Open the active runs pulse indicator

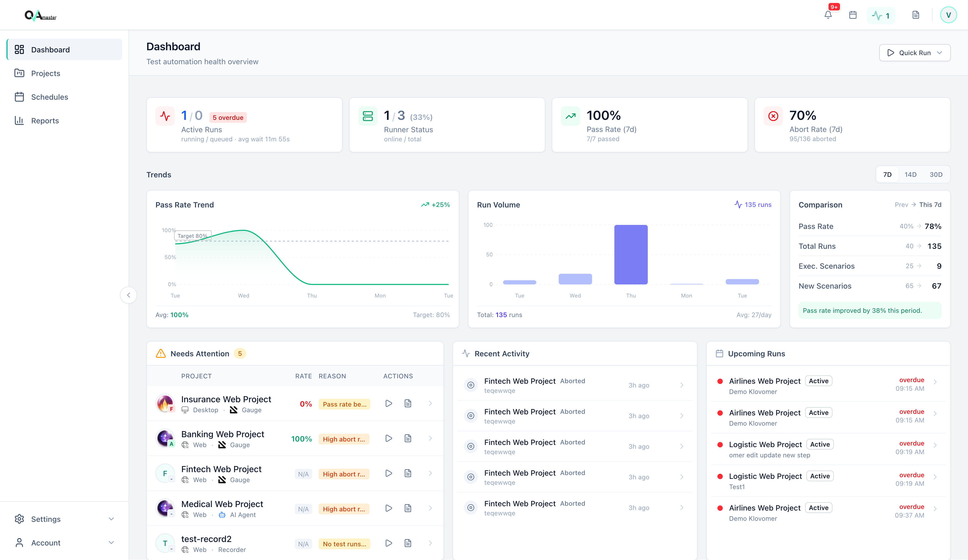tap(881, 15)
